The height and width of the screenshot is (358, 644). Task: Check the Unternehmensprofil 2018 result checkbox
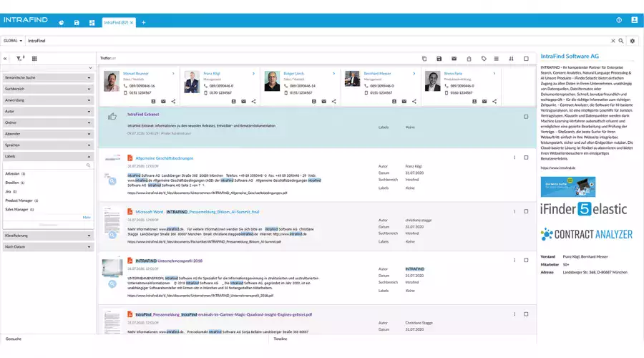coord(526,260)
